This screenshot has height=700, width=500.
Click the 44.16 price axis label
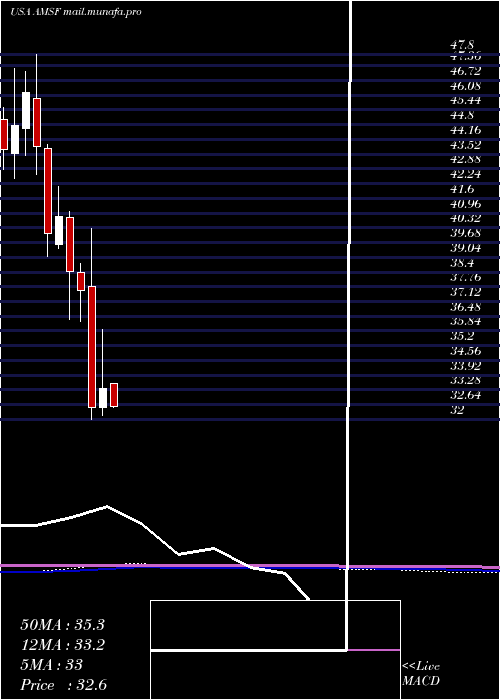[466, 130]
